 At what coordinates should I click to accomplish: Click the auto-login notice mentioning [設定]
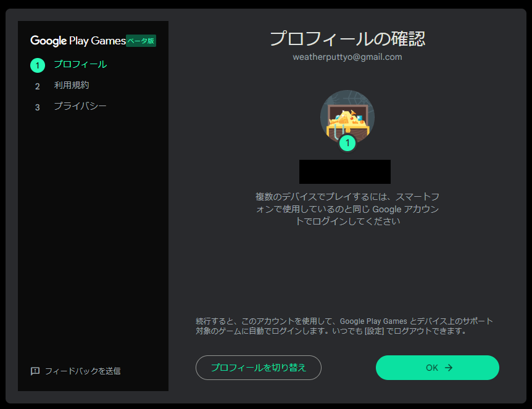[344, 326]
